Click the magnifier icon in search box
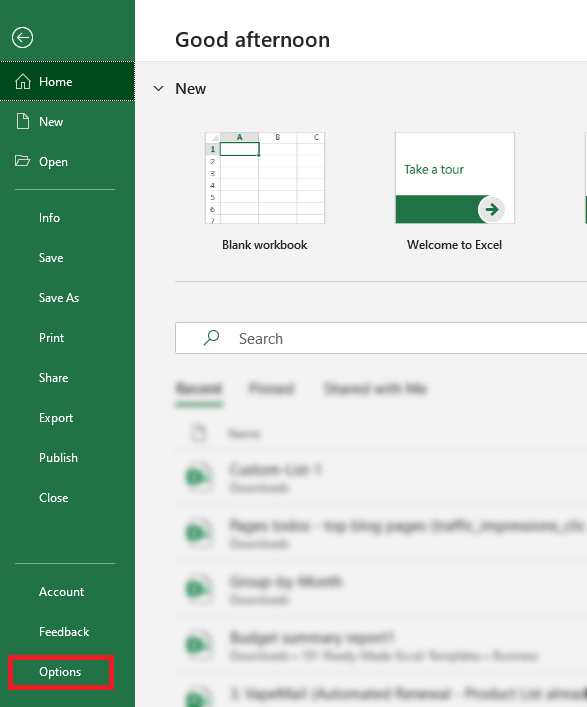587x707 pixels. 211,338
